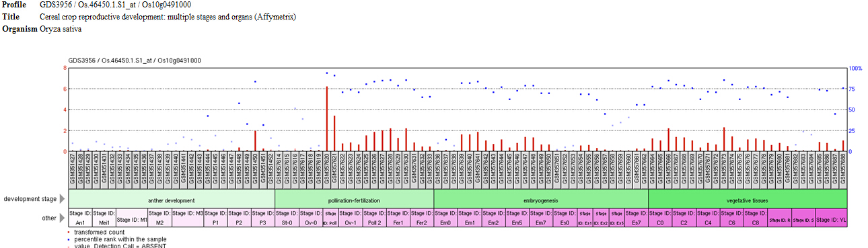Click the Stage ID Em0 cell

pyautogui.click(x=446, y=218)
